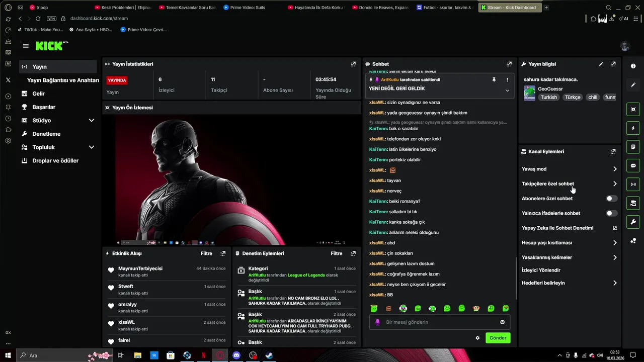Expand the Topluluk sidebar section
The width and height of the screenshot is (644, 362).
coord(92,147)
